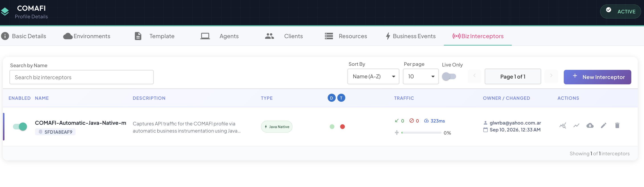The width and height of the screenshot is (644, 187).
Task: Click the TYPE column header
Action: [x=267, y=98]
